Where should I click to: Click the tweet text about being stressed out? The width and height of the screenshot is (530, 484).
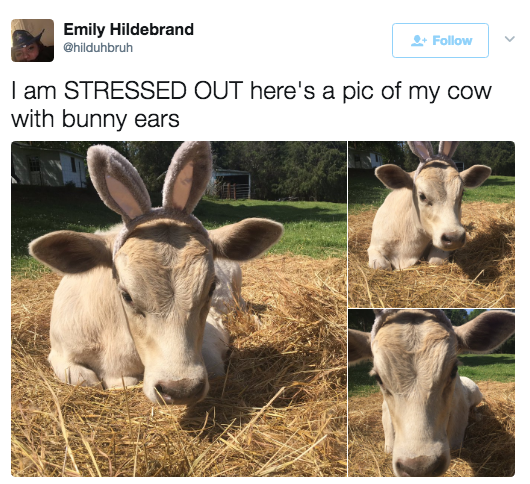pyautogui.click(x=251, y=105)
